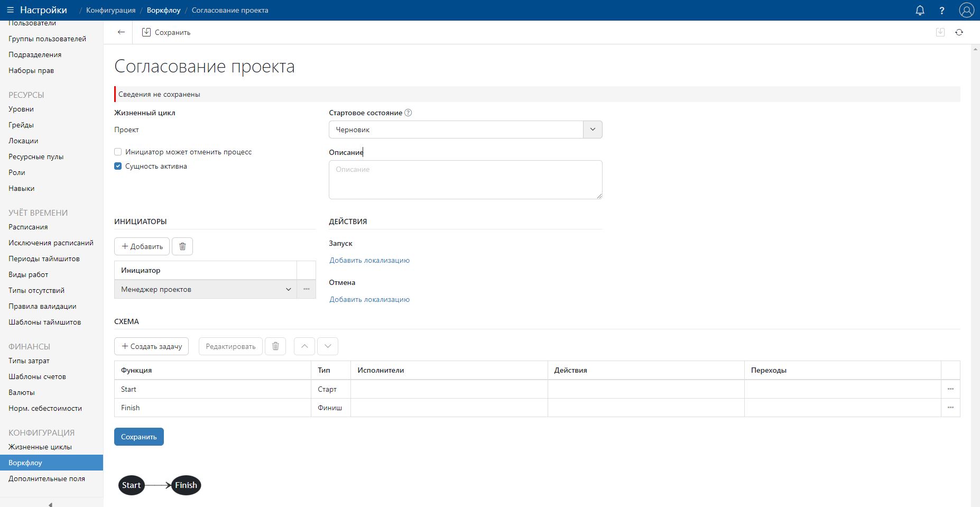Go back with the left arrow

tap(121, 32)
